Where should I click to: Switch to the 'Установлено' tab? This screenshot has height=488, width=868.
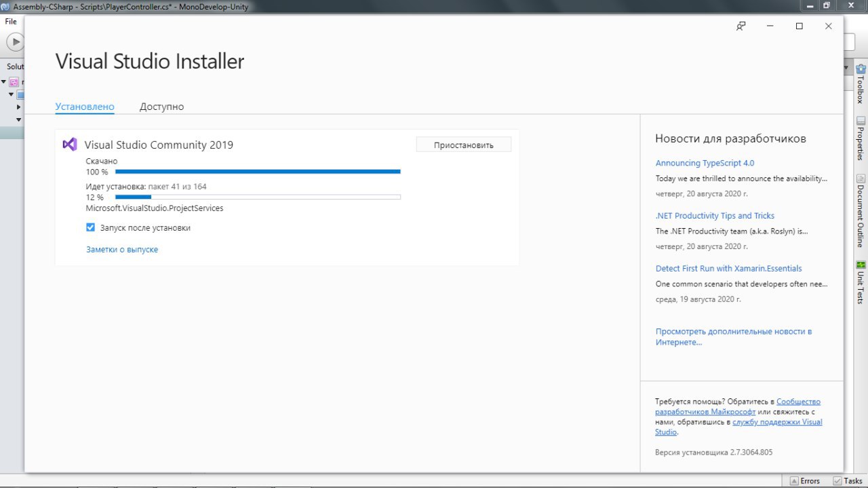coord(85,107)
